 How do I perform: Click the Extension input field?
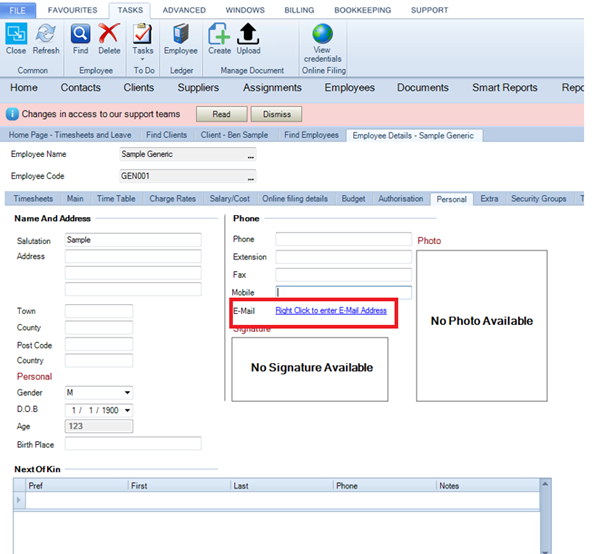click(x=343, y=256)
